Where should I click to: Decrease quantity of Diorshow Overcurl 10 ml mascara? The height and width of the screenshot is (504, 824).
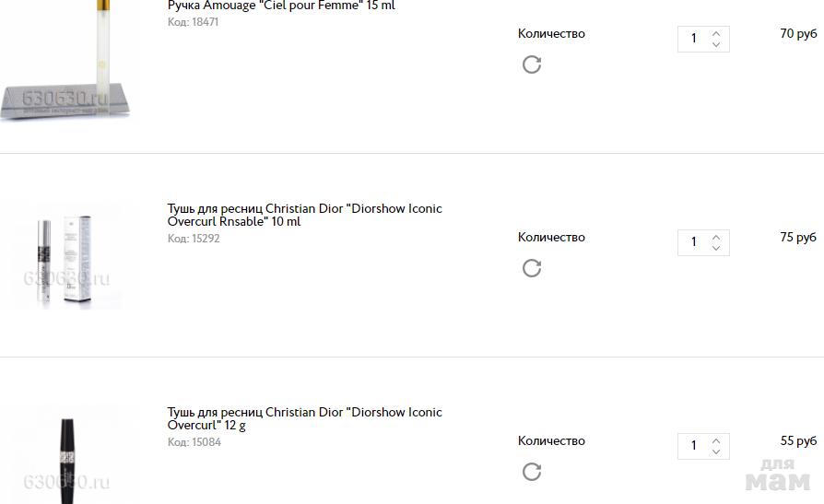(716, 248)
